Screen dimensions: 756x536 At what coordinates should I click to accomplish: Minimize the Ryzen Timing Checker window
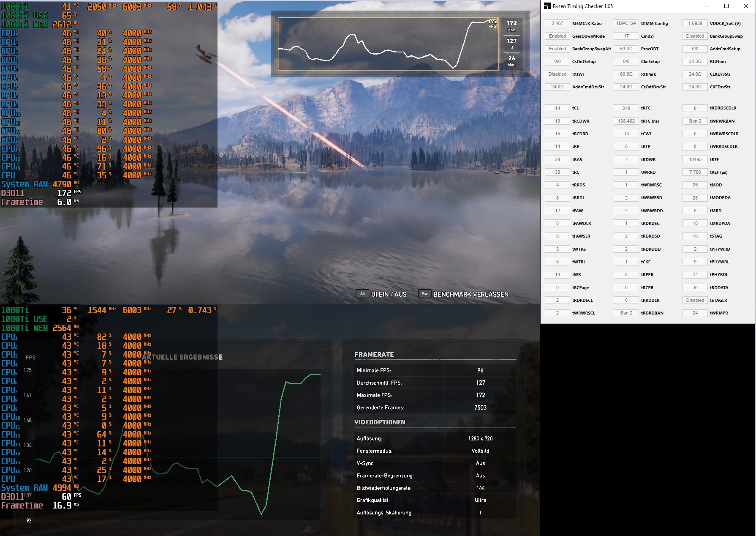coord(707,6)
